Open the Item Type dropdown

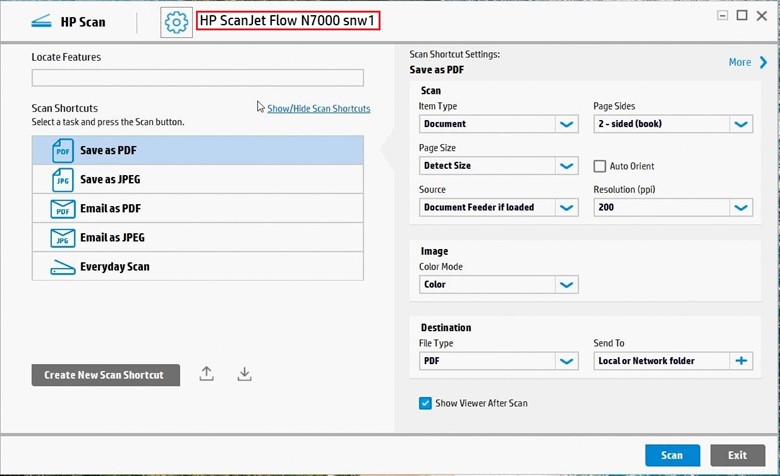tap(567, 124)
